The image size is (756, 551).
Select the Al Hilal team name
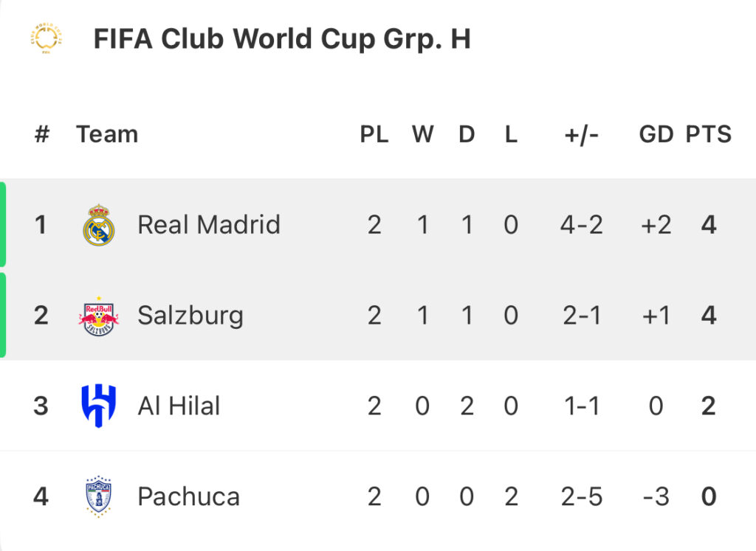pos(179,406)
